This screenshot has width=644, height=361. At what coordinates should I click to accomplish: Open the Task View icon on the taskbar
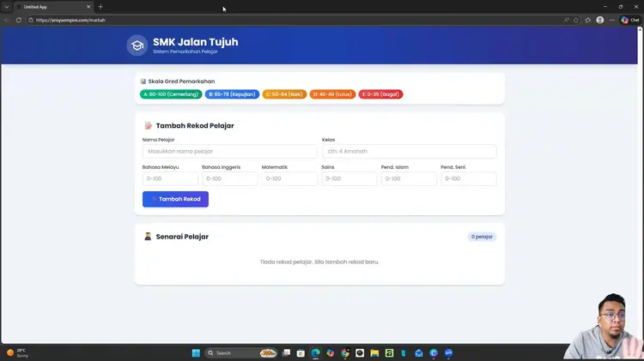pos(286,352)
